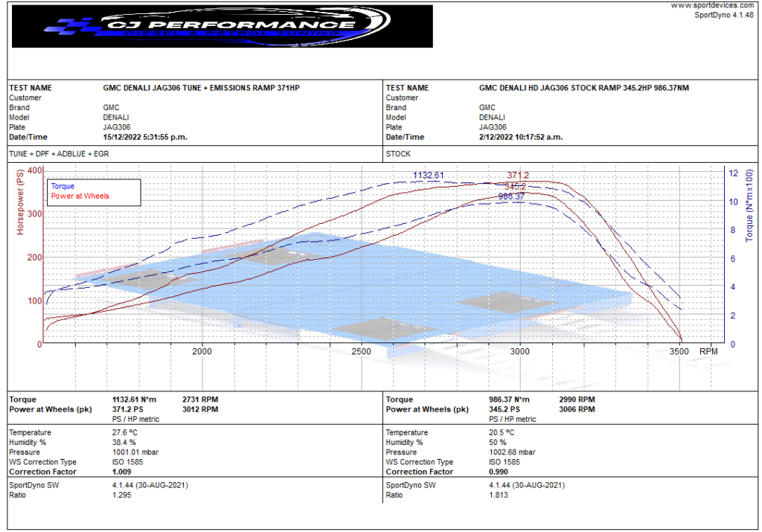Toggle visibility of the Torque curve

pos(62,186)
